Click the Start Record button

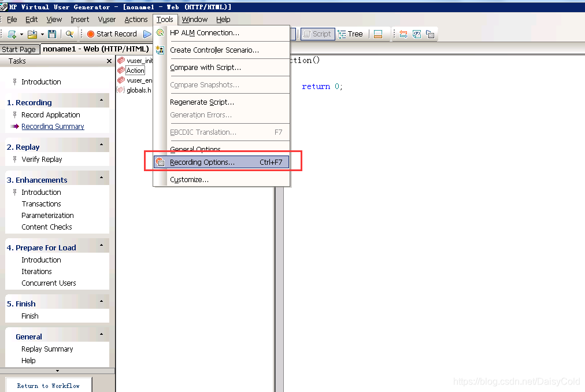[112, 34]
